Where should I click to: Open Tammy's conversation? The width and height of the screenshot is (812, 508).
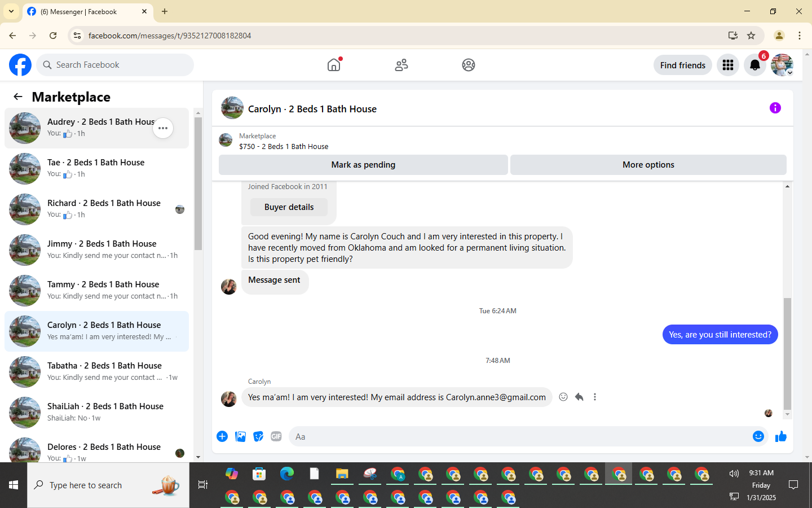pos(96,291)
